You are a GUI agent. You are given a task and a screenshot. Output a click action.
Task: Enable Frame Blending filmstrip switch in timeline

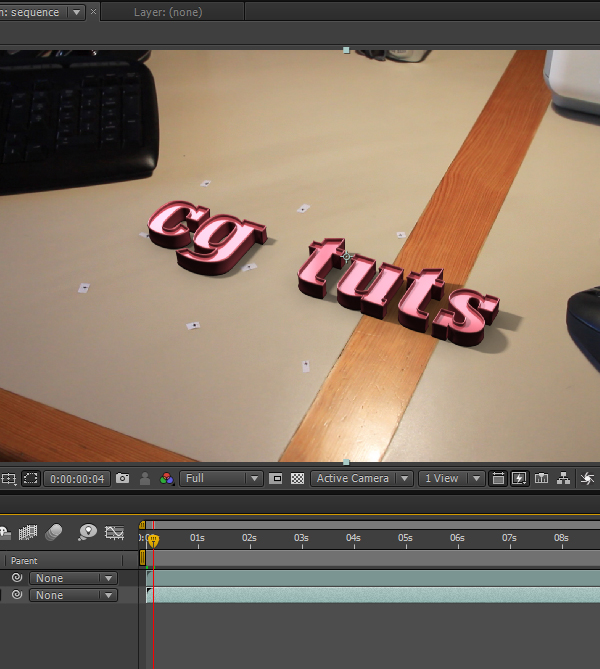pyautogui.click(x=28, y=532)
